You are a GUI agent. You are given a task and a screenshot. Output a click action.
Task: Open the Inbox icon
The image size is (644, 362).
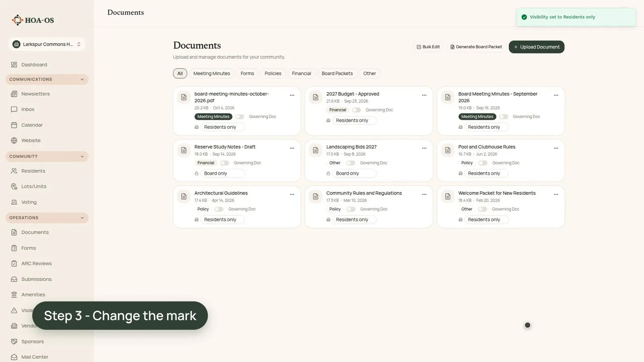coord(14,109)
